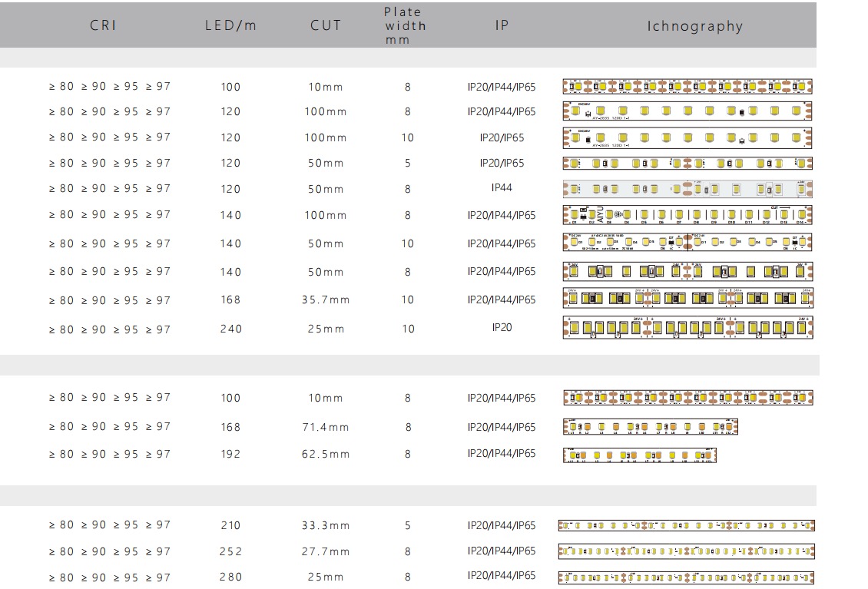Select the strip diagram in the 27.7mm row
The height and width of the screenshot is (589, 868).
[686, 551]
